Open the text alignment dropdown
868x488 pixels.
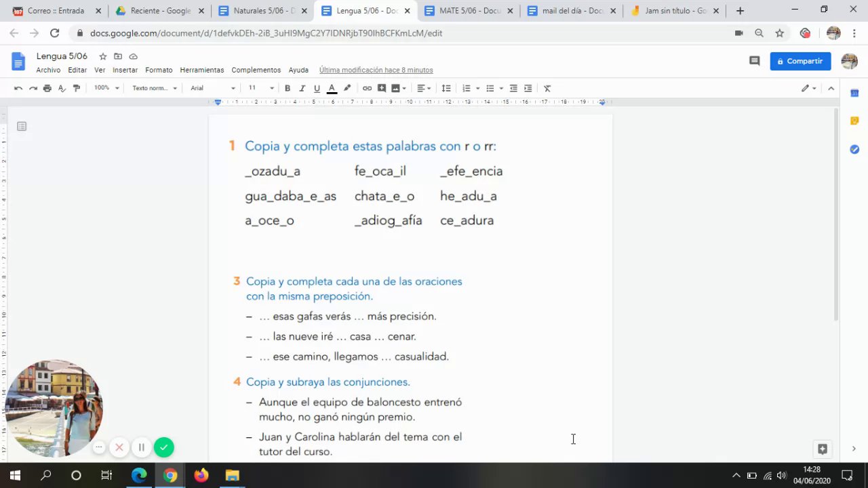click(x=424, y=88)
